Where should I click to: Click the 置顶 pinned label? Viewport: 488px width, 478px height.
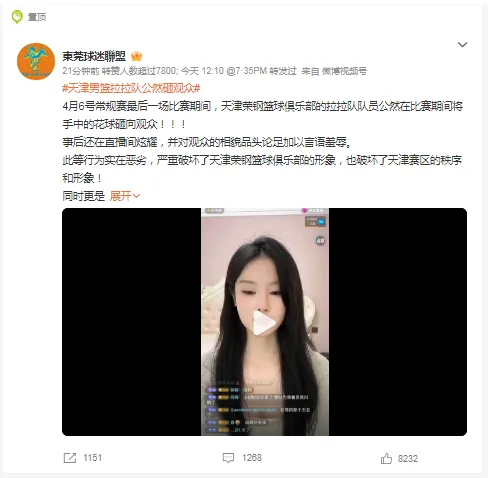point(37,17)
